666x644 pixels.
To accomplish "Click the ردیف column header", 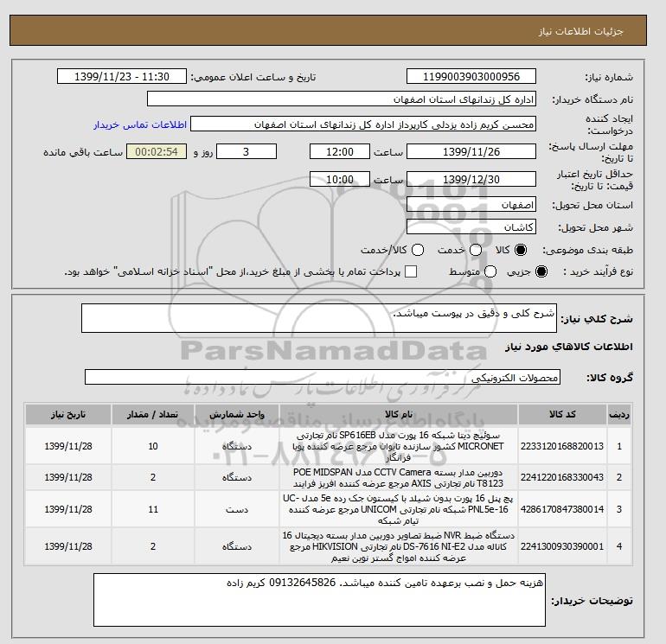I will point(619,414).
